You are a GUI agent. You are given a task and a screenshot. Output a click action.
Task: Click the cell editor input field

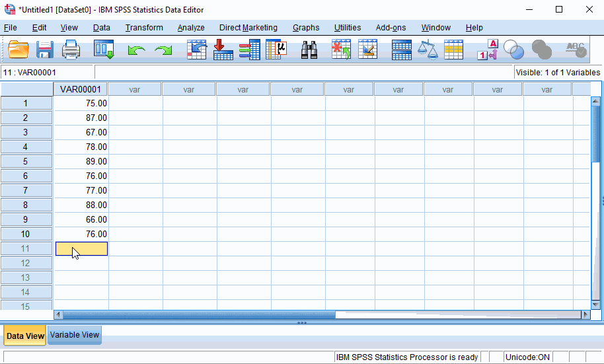[x=304, y=73]
